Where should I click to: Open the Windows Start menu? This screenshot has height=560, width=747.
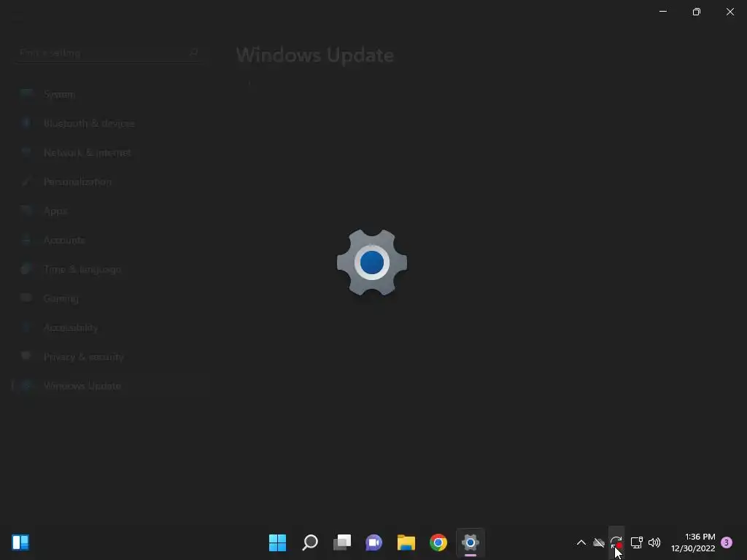click(x=277, y=542)
